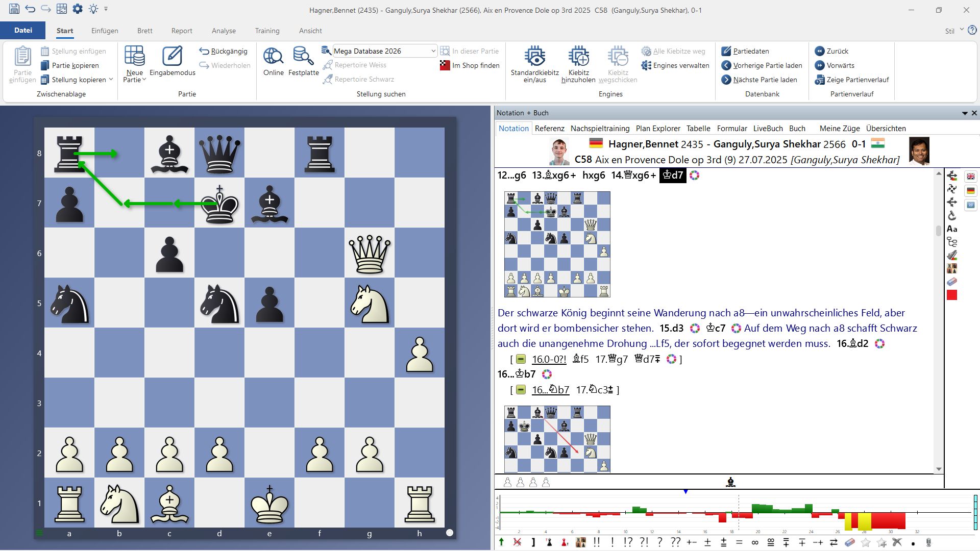Click Kiebitz hinzuholen icon

pos(578,57)
